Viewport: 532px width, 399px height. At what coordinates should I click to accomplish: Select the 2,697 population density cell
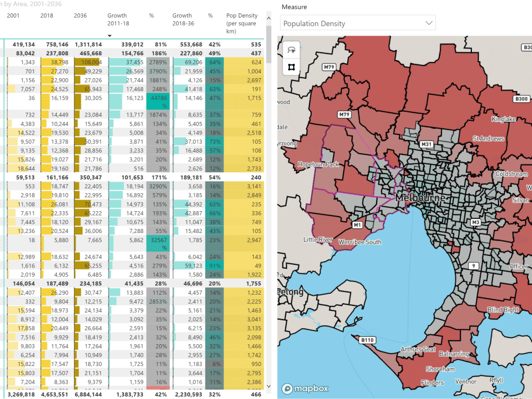[244, 80]
